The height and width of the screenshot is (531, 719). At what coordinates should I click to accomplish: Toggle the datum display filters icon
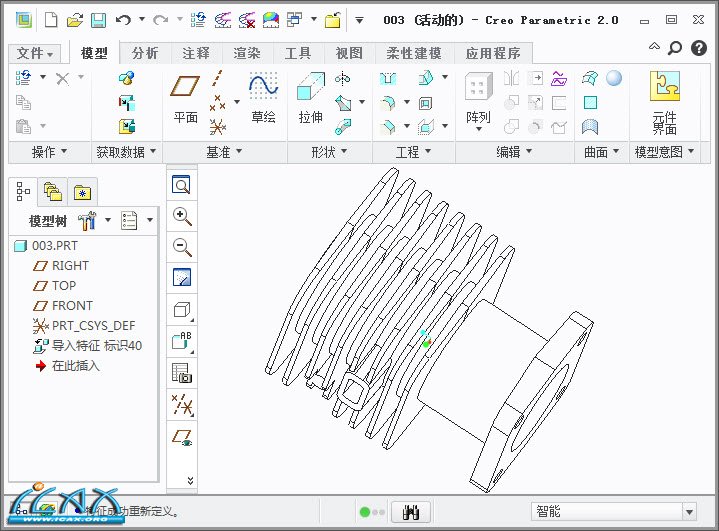182,404
